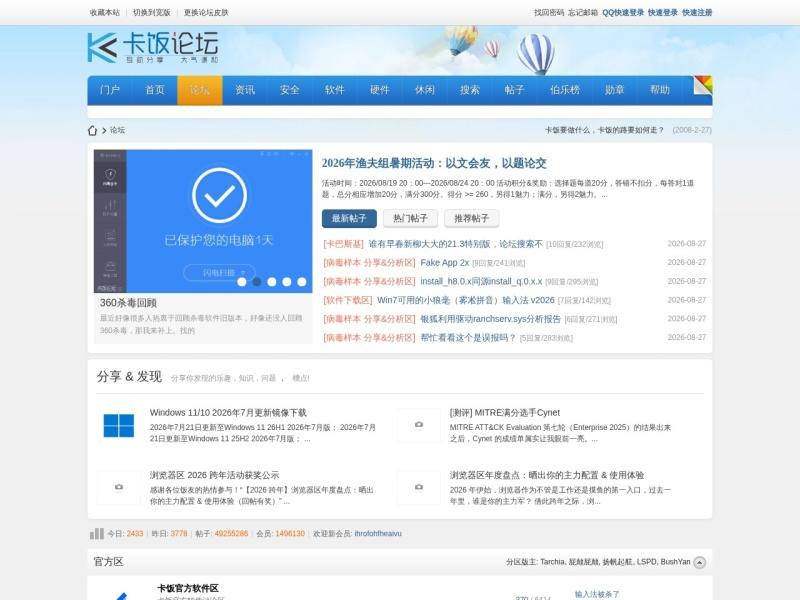Screen dimensions: 800x600
Task: Open moderator Tarchia profile link
Action: pos(553,562)
